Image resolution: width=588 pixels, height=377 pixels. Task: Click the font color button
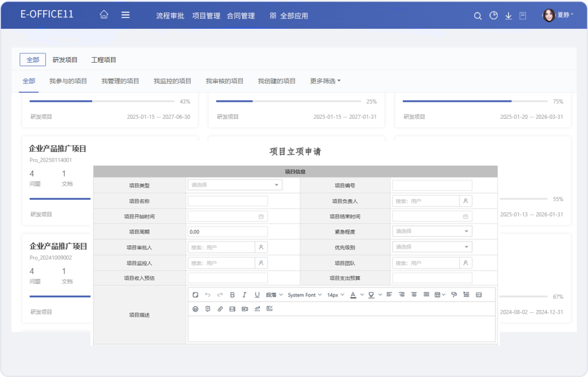(x=353, y=295)
